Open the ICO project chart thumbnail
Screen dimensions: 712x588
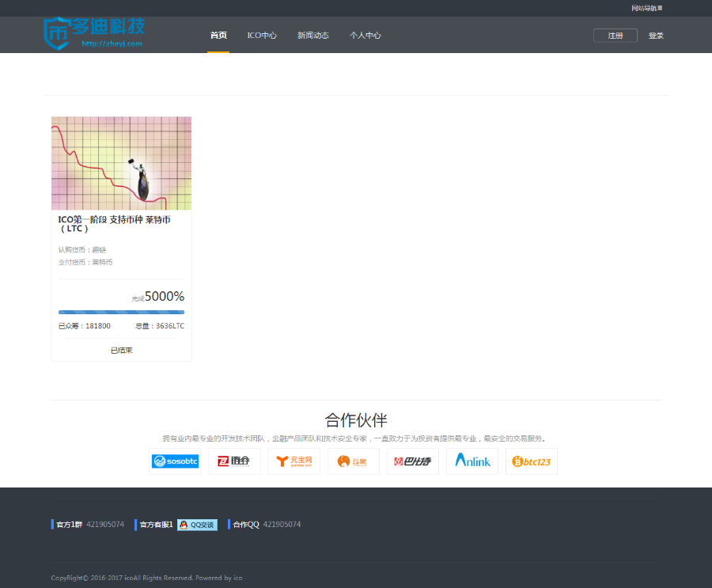click(121, 163)
